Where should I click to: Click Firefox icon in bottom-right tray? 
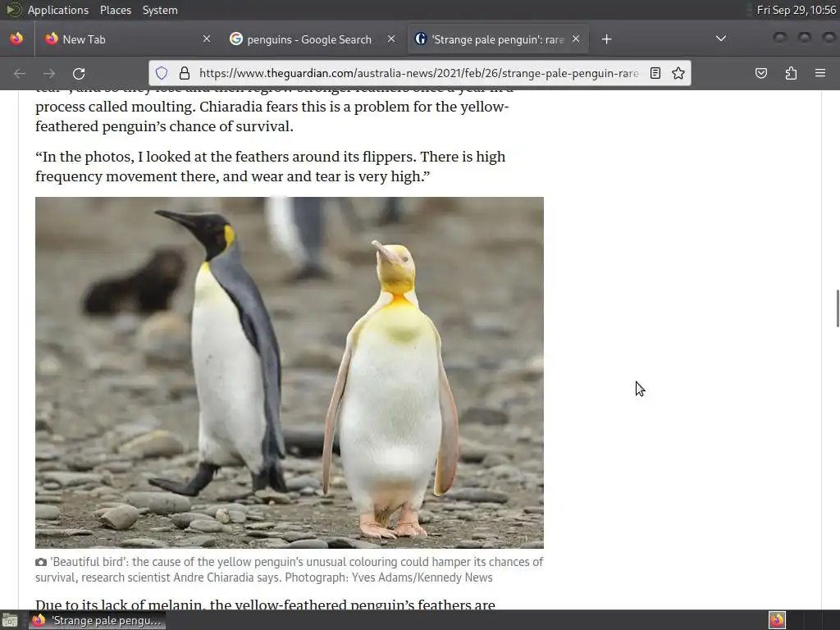(x=777, y=620)
